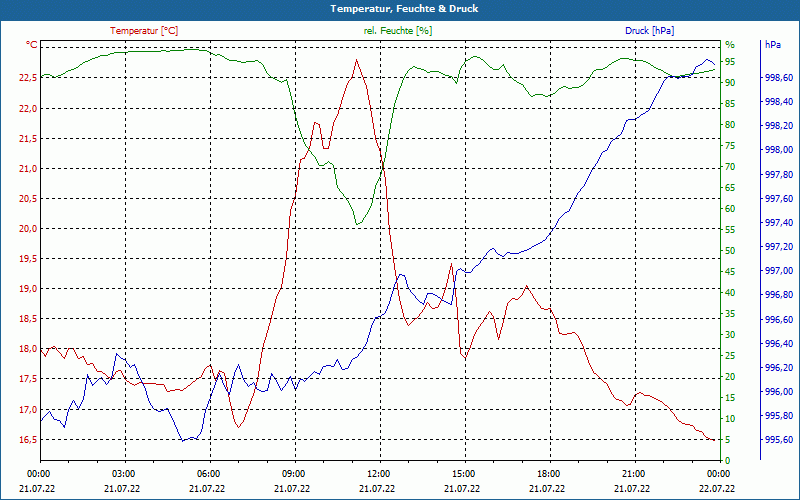Screen dimensions: 800x500
Task: Click the 85 humidity axis tick
Action: tap(730, 104)
